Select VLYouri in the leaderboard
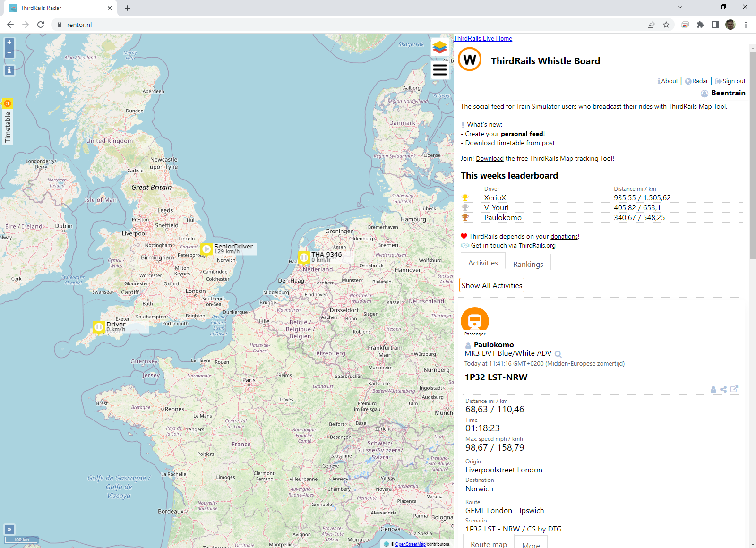Image resolution: width=756 pixels, height=548 pixels. pos(497,208)
